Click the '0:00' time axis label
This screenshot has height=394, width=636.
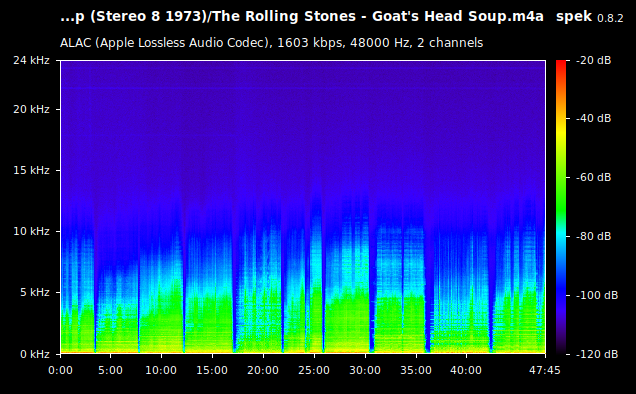point(60,370)
